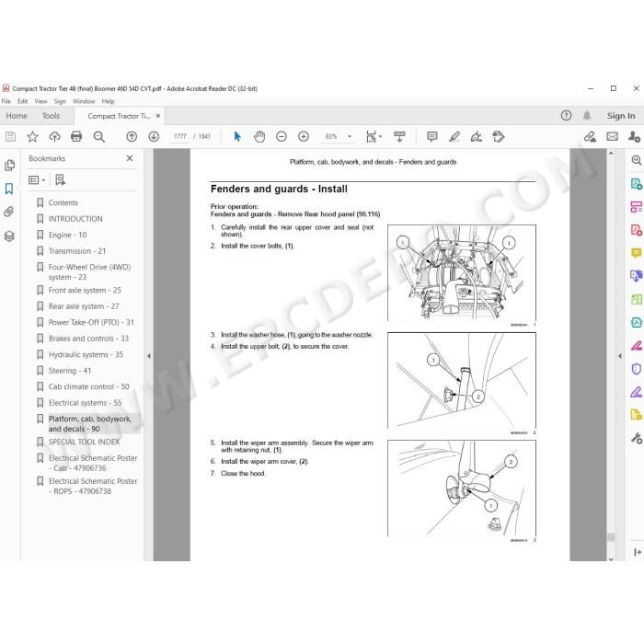Jump to Front axle system - 25
Viewport: 644px width, 644px height.
(85, 291)
